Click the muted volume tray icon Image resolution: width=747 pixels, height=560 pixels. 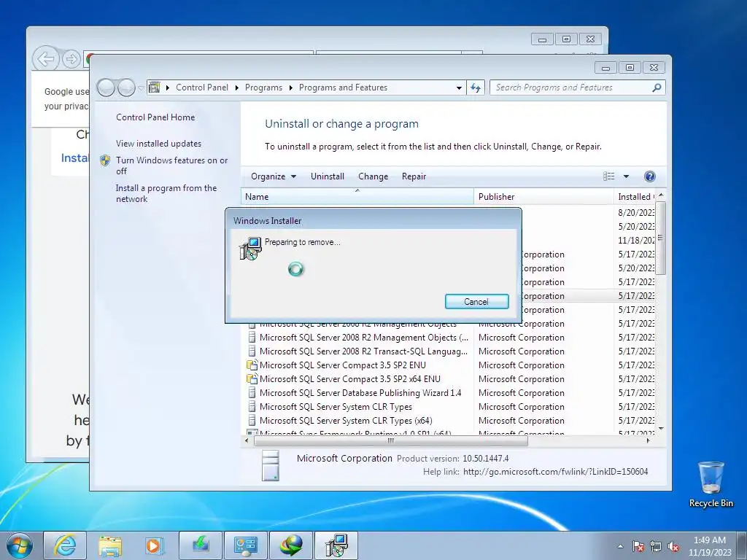click(673, 546)
